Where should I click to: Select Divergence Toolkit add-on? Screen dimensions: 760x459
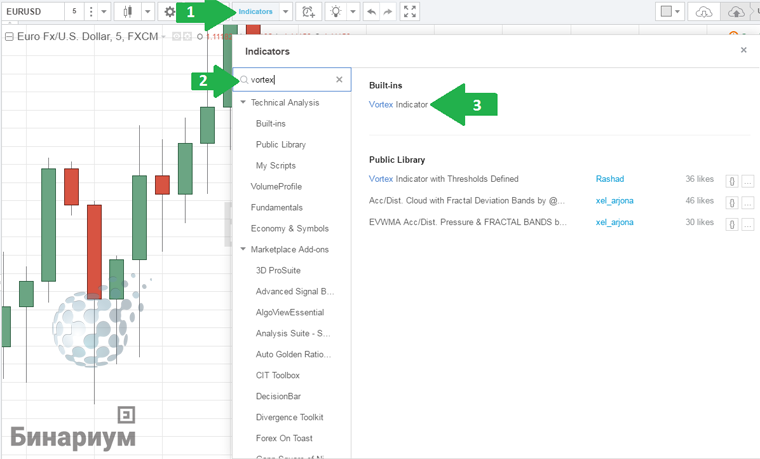(x=289, y=417)
